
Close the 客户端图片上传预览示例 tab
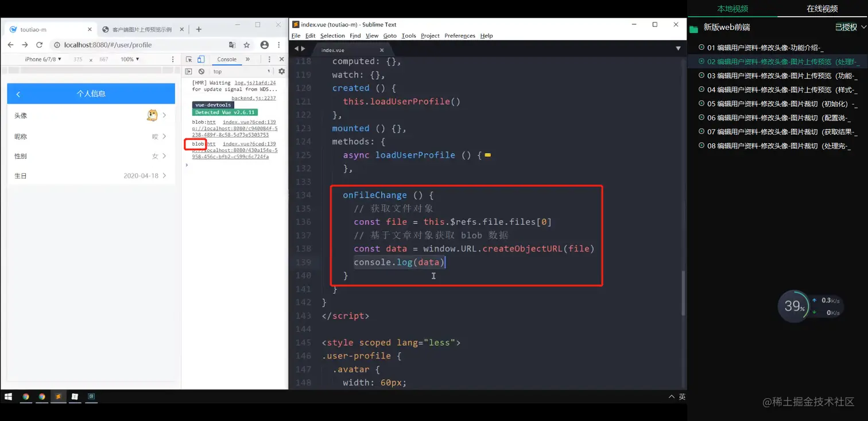click(183, 29)
